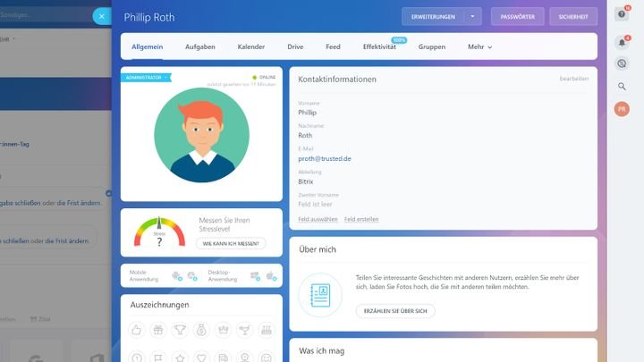644x362 pixels.
Task: Click 'Wie kann ich messen?' button
Action: click(231, 243)
